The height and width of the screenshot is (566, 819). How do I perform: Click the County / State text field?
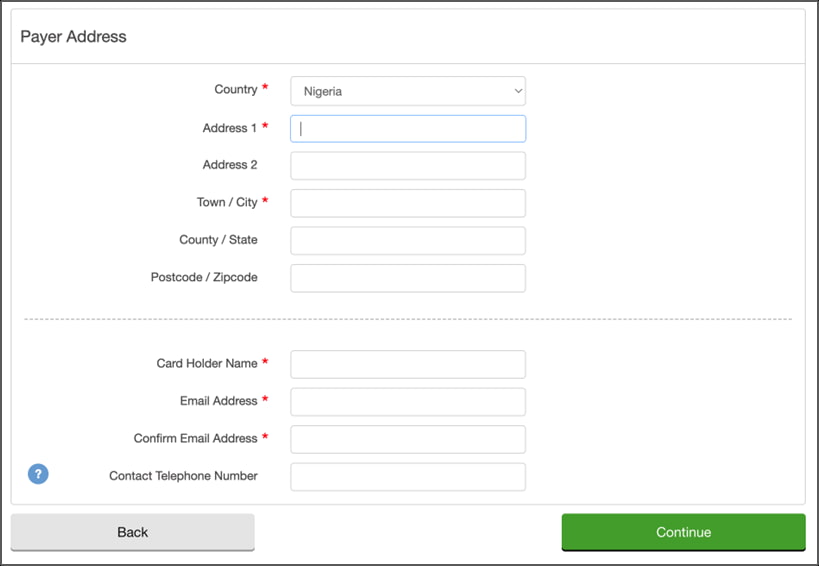pyautogui.click(x=407, y=240)
